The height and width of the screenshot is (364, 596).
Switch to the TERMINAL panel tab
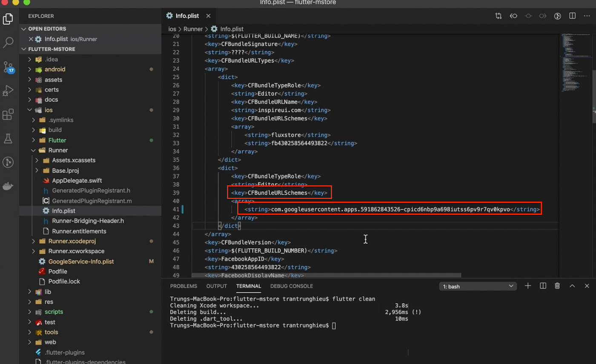(x=249, y=286)
